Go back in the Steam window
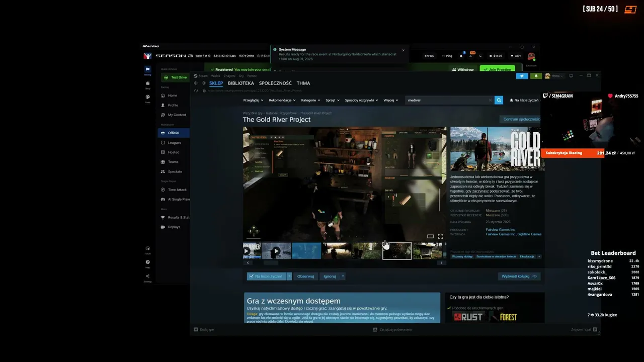This screenshot has height=362, width=644. pyautogui.click(x=196, y=83)
